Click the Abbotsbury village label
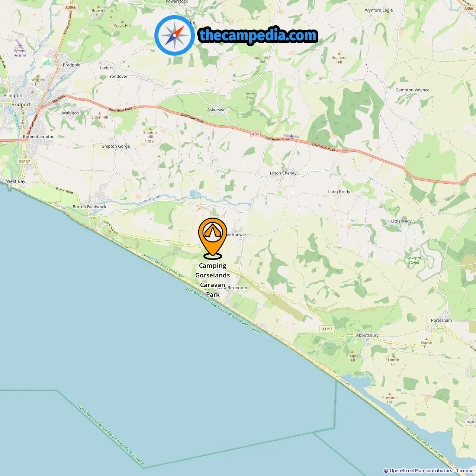The height and width of the screenshot is (476, 476). click(x=367, y=335)
